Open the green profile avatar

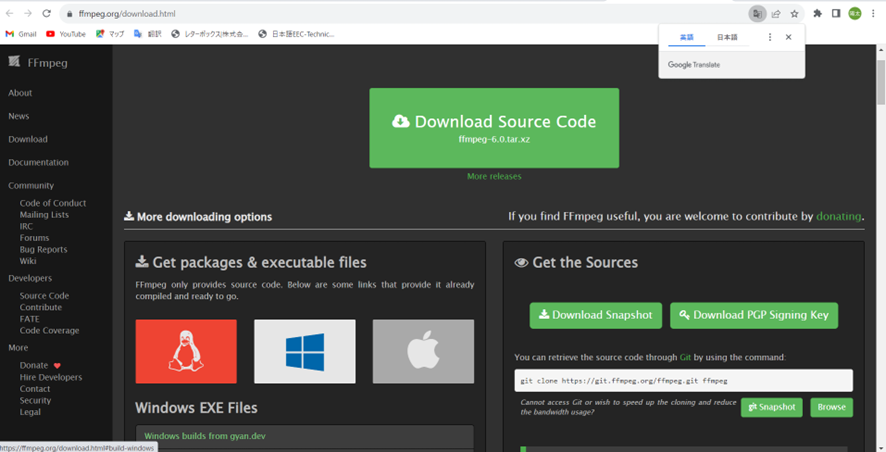855,14
